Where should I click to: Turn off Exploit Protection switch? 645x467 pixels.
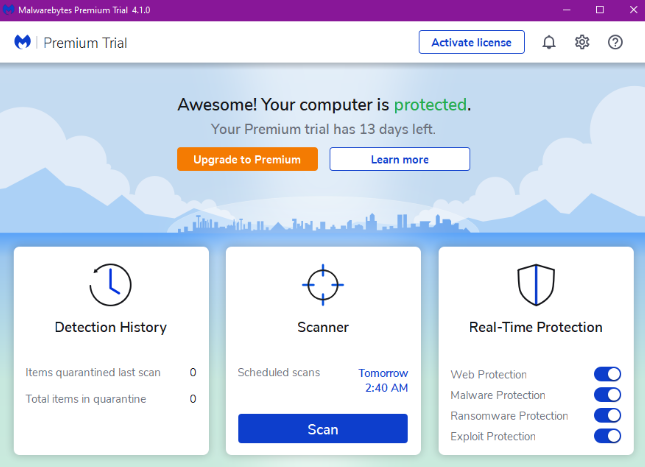(607, 436)
